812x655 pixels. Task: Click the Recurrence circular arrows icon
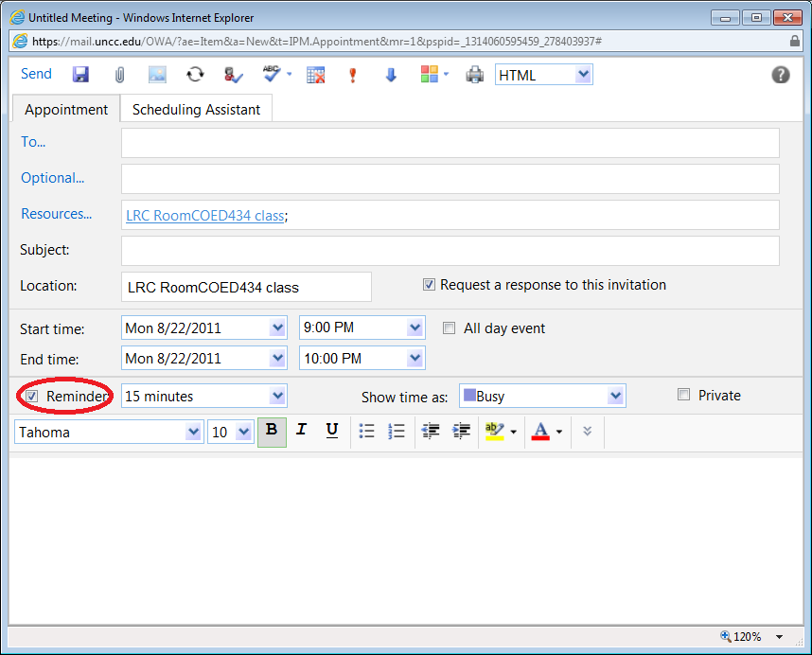[x=195, y=75]
